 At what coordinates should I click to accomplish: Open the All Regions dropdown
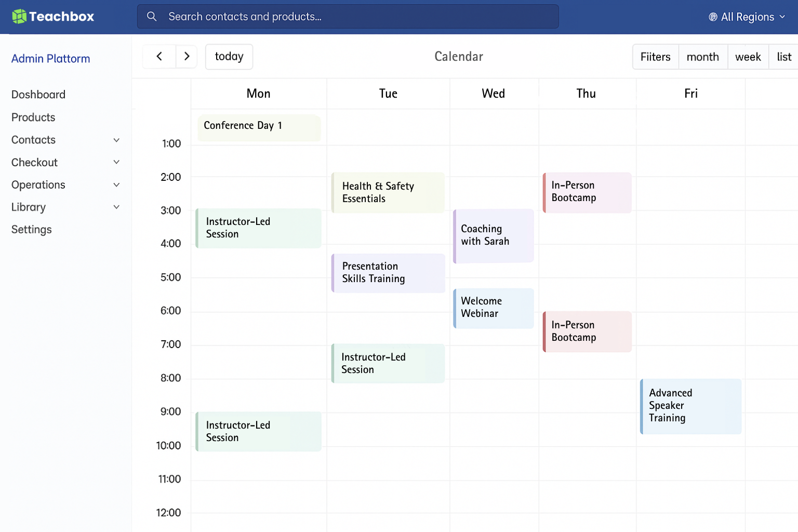coord(747,16)
